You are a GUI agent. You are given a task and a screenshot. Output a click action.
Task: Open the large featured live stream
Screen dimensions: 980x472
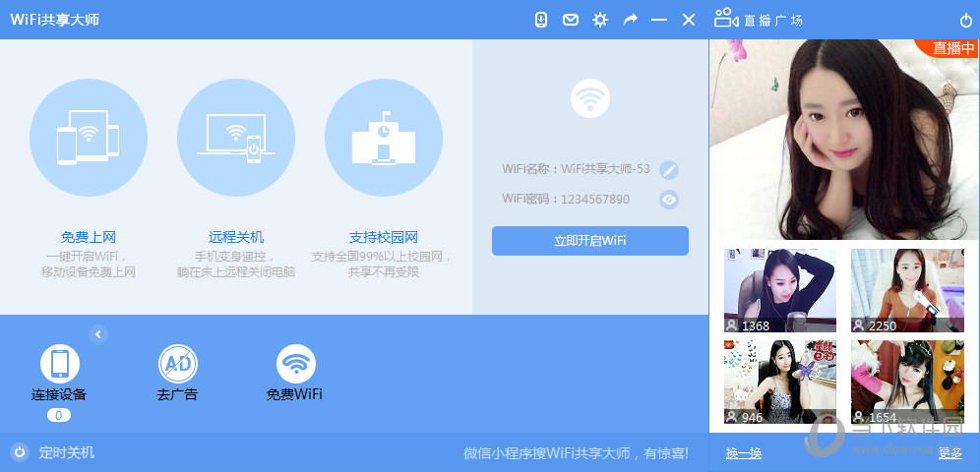click(x=843, y=138)
